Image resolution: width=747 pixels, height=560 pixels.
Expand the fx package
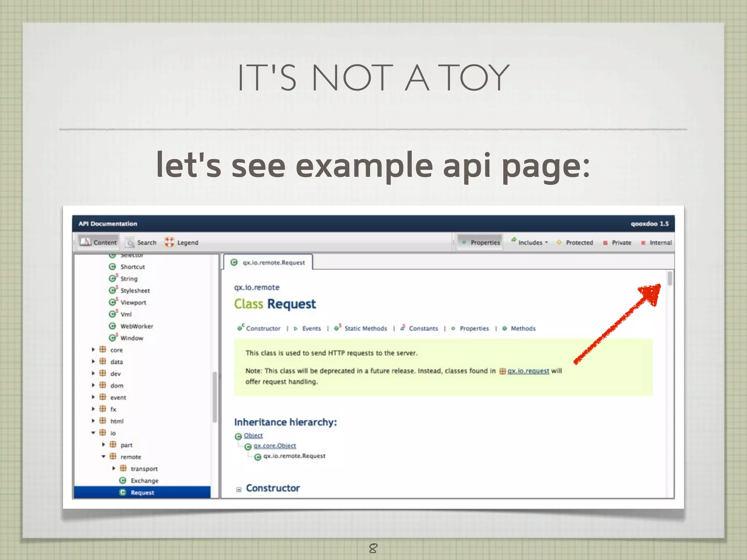click(93, 409)
